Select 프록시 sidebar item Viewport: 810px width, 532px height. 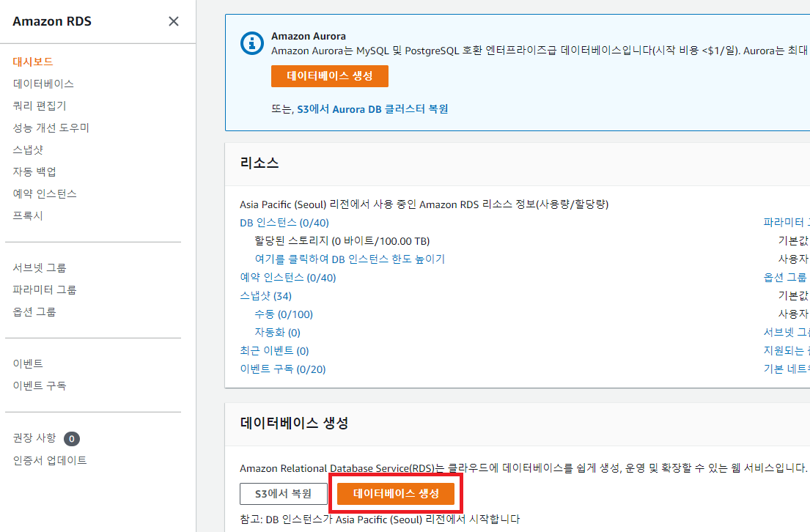[28, 215]
